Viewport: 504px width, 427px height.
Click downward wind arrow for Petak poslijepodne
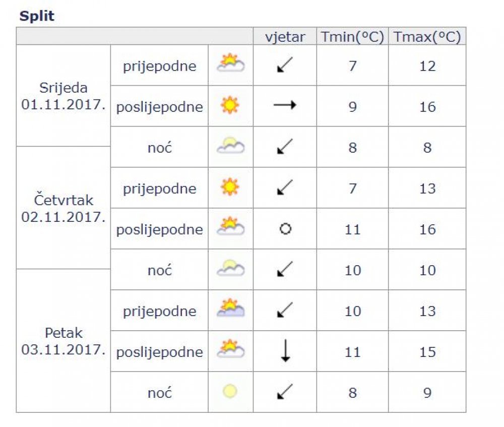285,351
